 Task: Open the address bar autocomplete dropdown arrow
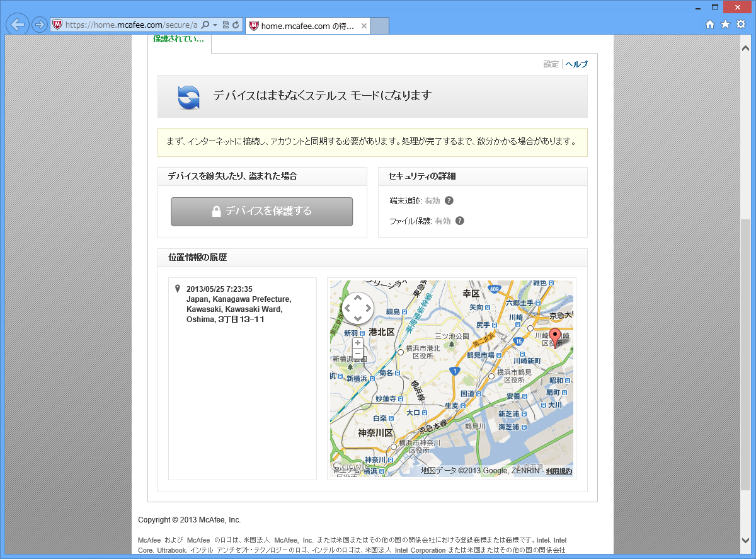click(x=215, y=25)
